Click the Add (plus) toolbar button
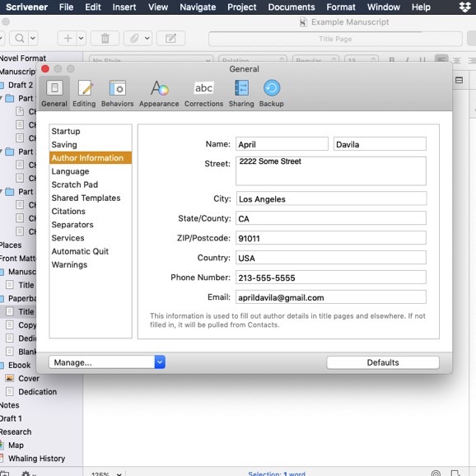476x476 pixels. click(x=68, y=38)
